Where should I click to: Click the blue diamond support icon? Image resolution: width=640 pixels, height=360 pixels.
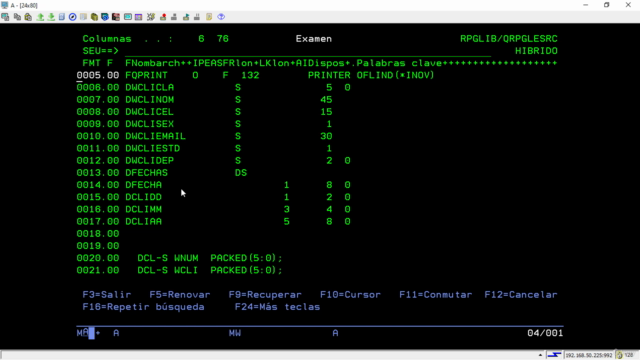pyautogui.click(x=221, y=17)
